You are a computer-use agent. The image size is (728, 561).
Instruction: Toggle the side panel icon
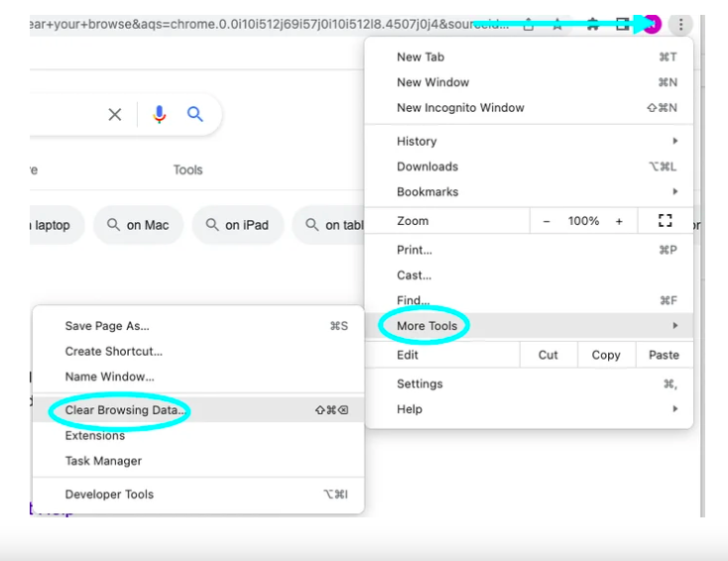point(622,24)
